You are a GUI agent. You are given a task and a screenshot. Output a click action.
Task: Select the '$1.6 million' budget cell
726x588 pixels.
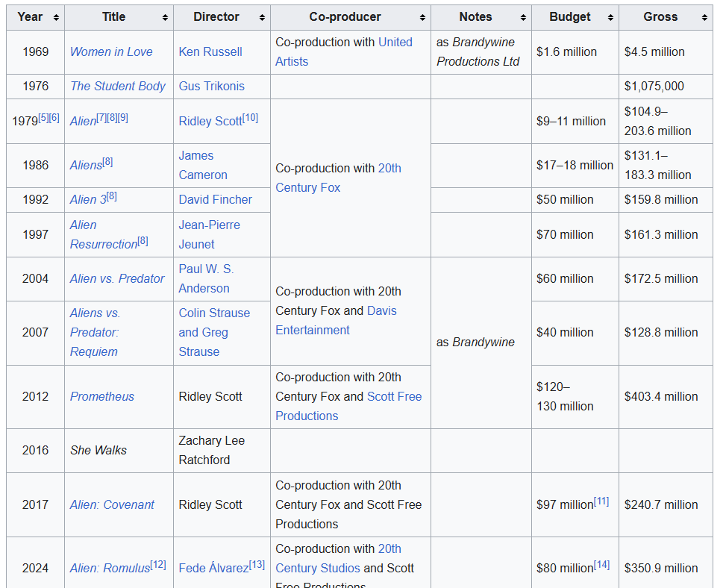pyautogui.click(x=575, y=51)
